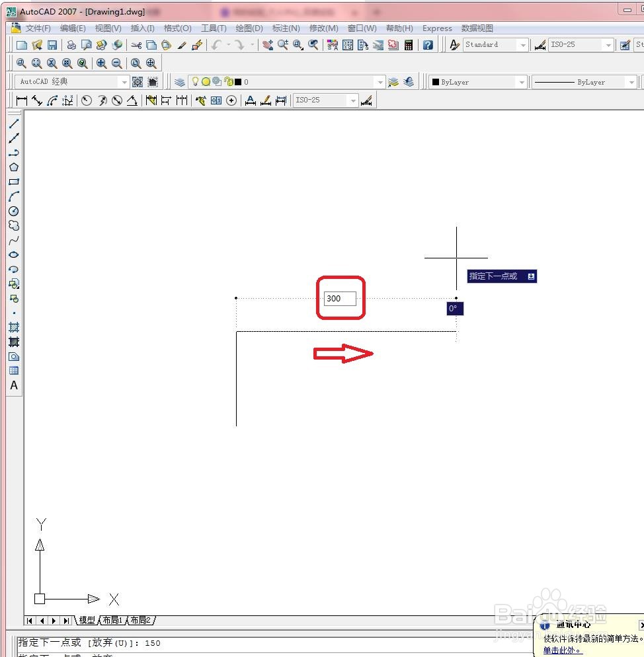
Task: Click the last layout tab navigation arrow
Action: click(x=66, y=621)
